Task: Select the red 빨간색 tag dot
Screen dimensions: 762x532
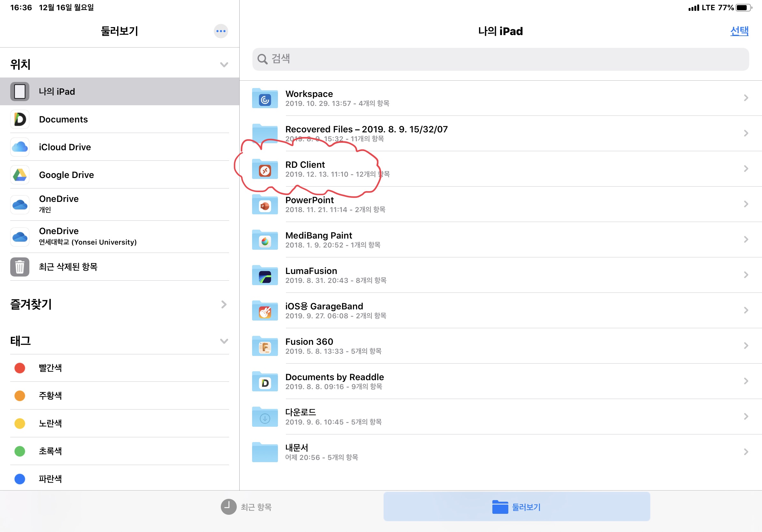Action: click(x=20, y=368)
